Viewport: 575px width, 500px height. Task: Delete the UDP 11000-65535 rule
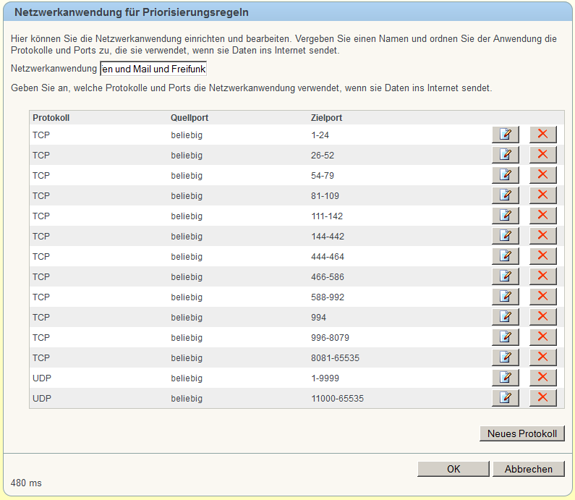(543, 398)
